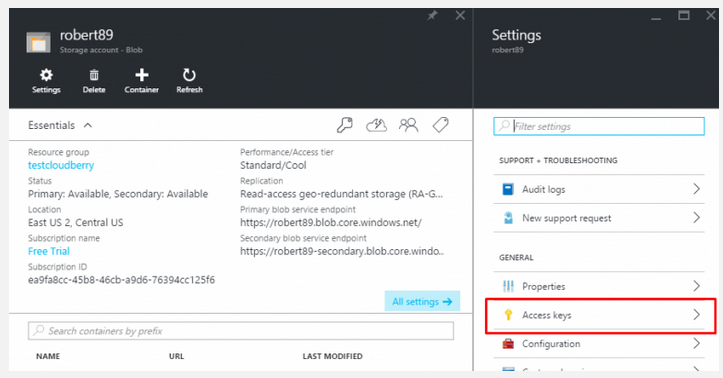Click the yellow Access keys icon
The width and height of the screenshot is (723, 378).
tap(508, 315)
